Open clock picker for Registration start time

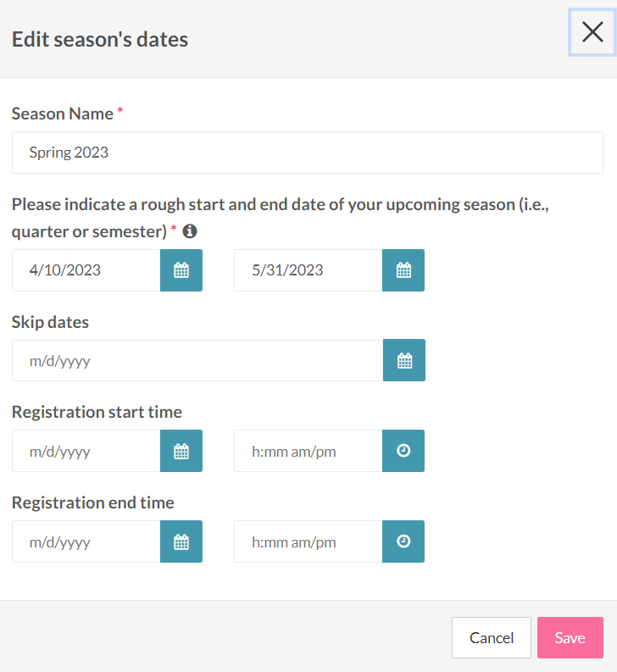pos(403,452)
